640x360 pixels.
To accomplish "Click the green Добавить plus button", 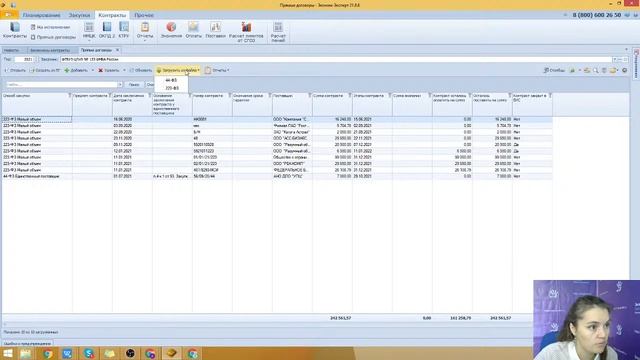I will point(76,70).
